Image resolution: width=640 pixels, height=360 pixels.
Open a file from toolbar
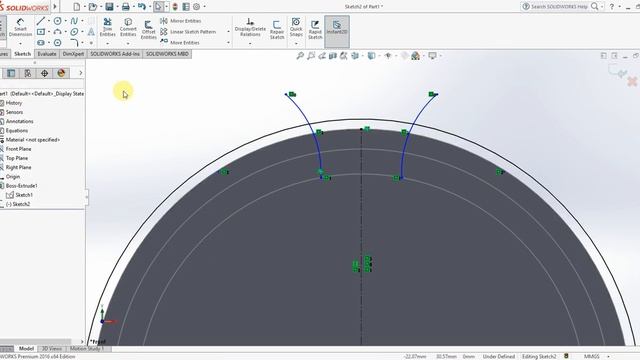click(93, 7)
